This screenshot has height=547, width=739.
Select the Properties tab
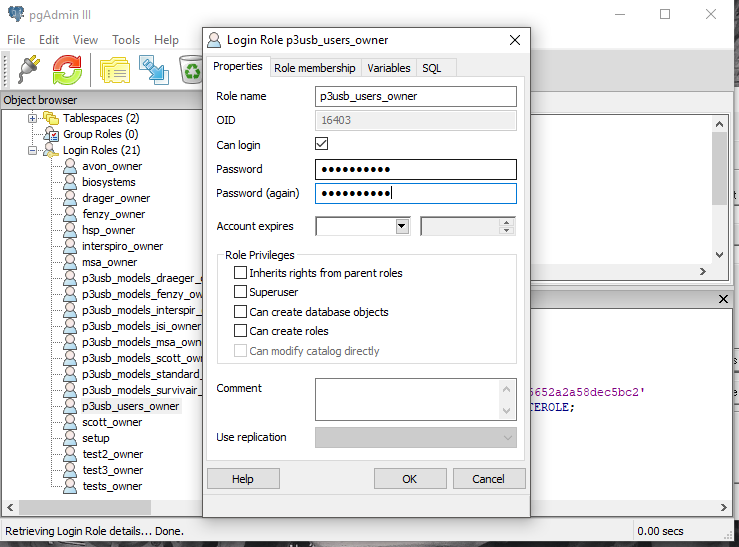point(238,66)
